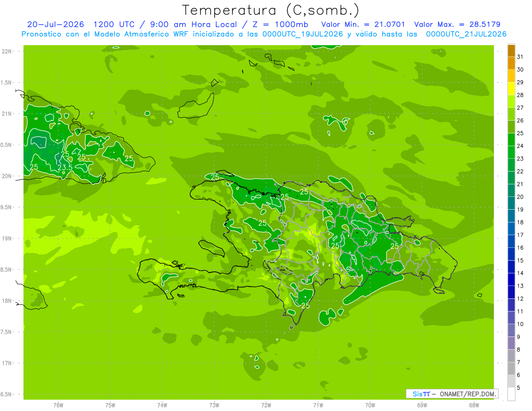The width and height of the screenshot is (532, 411).
Task: Pick the teal swatch between 19 and 20
Action: click(511, 203)
